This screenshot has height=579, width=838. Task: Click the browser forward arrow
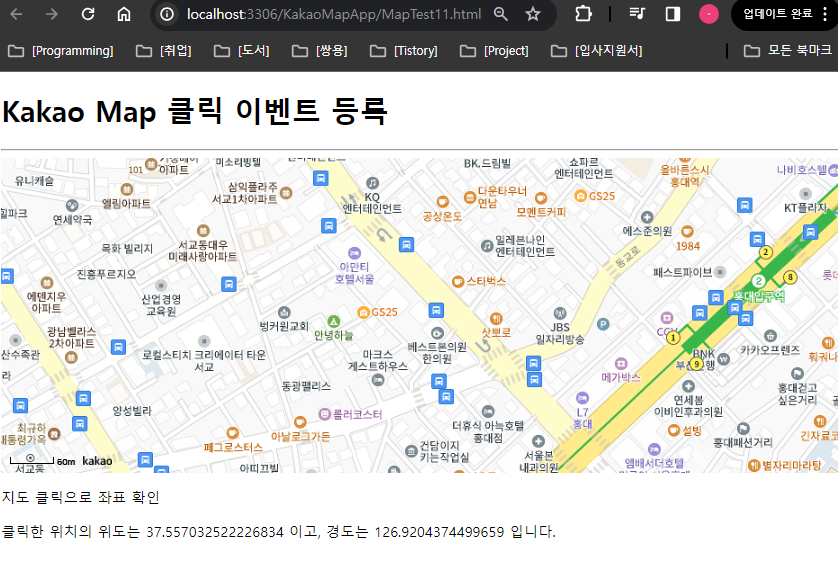click(x=52, y=14)
